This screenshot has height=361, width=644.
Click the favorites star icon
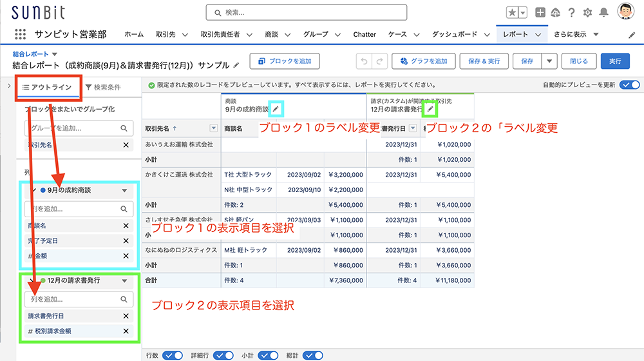tap(512, 13)
